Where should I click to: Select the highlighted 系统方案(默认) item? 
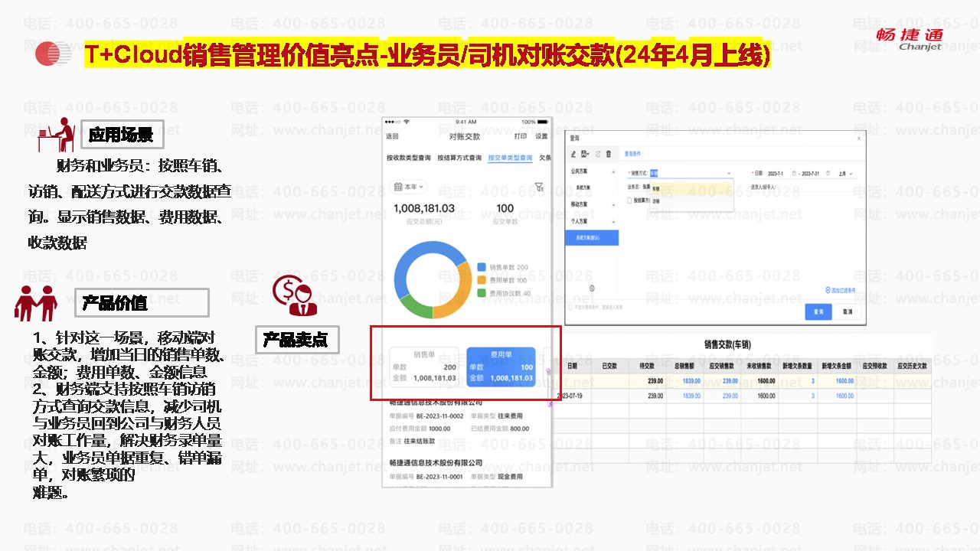(593, 237)
